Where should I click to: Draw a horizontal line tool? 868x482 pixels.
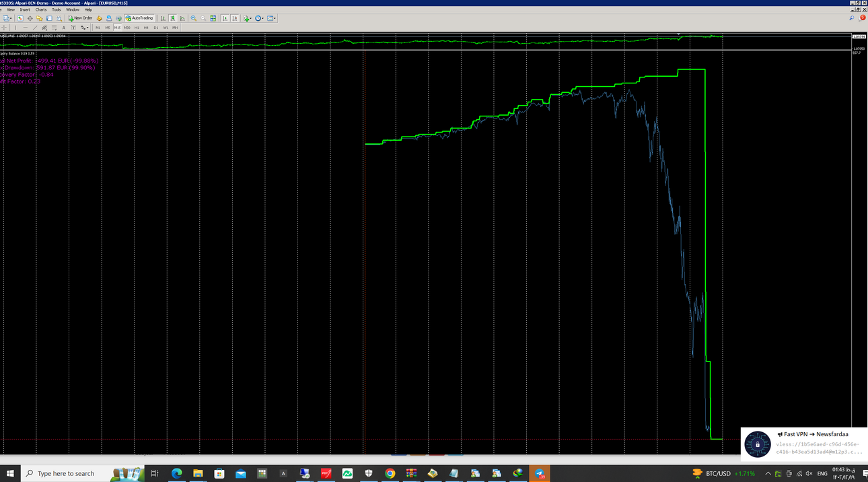[x=26, y=28]
